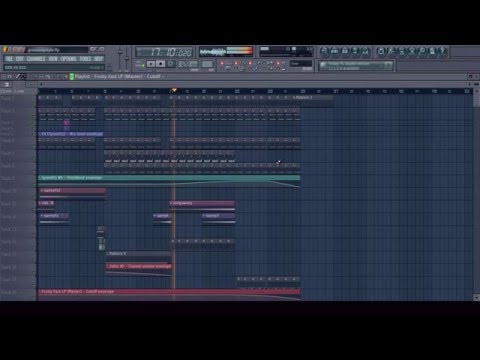Click the Track 10 label
The width and height of the screenshot is (480, 360).
(9, 191)
